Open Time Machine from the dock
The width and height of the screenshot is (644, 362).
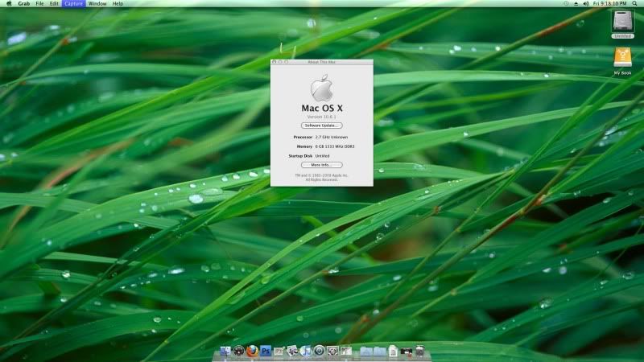[319, 351]
